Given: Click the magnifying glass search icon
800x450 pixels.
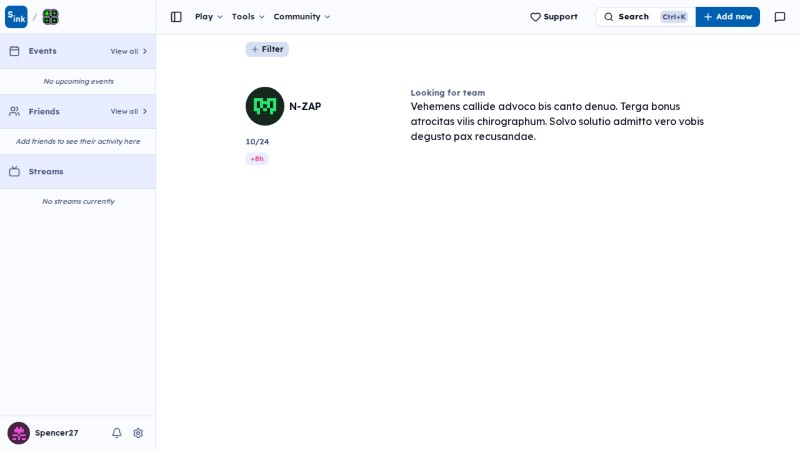Looking at the screenshot, I should [609, 17].
